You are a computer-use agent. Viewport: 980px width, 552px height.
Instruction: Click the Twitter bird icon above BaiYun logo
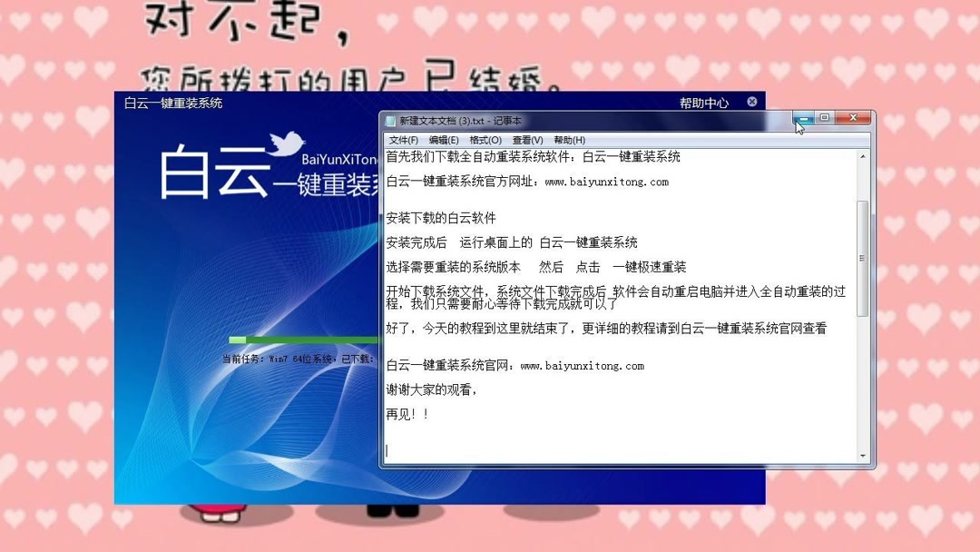288,143
